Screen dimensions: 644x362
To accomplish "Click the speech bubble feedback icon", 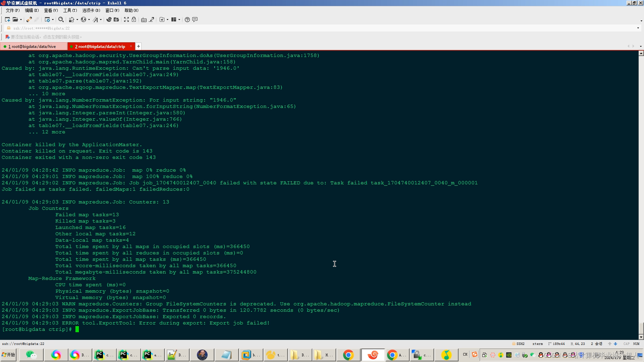I will point(195,19).
